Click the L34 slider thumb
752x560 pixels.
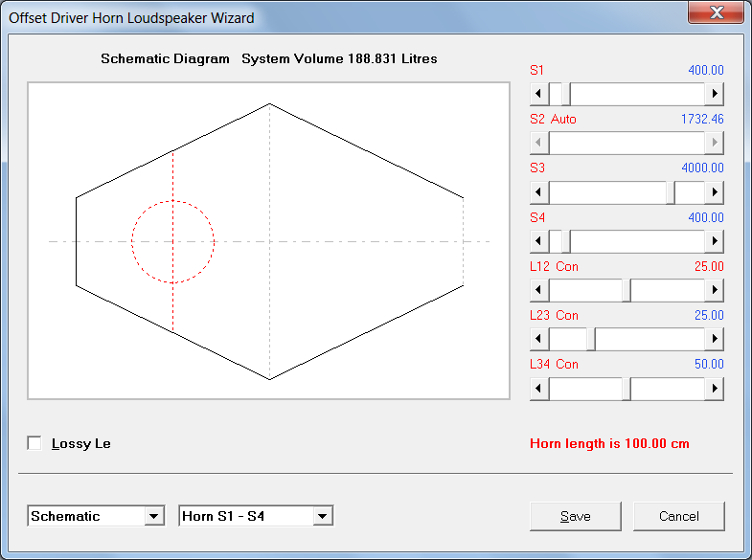(x=627, y=388)
